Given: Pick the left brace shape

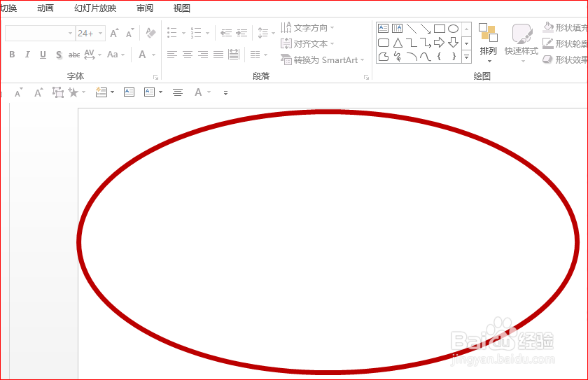Looking at the screenshot, I should [439, 57].
